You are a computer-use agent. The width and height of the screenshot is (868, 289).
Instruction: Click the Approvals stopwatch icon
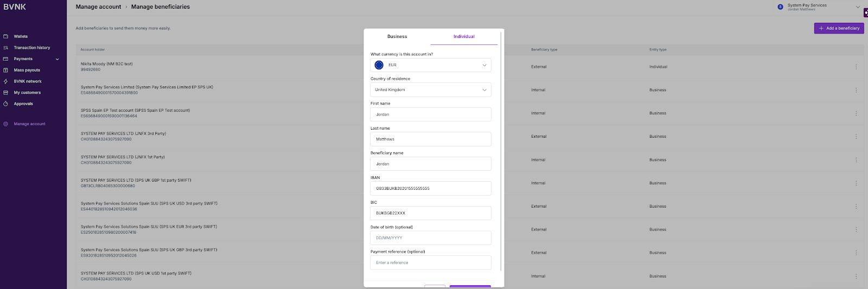pyautogui.click(x=6, y=104)
